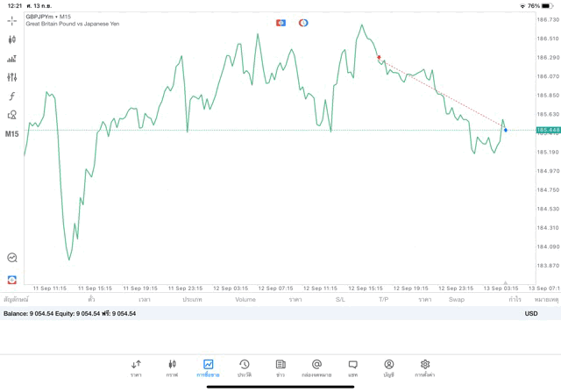Viewport: 561px width, 392px height.
Task: Activate the crosshair cursor tool
Action: (12, 20)
